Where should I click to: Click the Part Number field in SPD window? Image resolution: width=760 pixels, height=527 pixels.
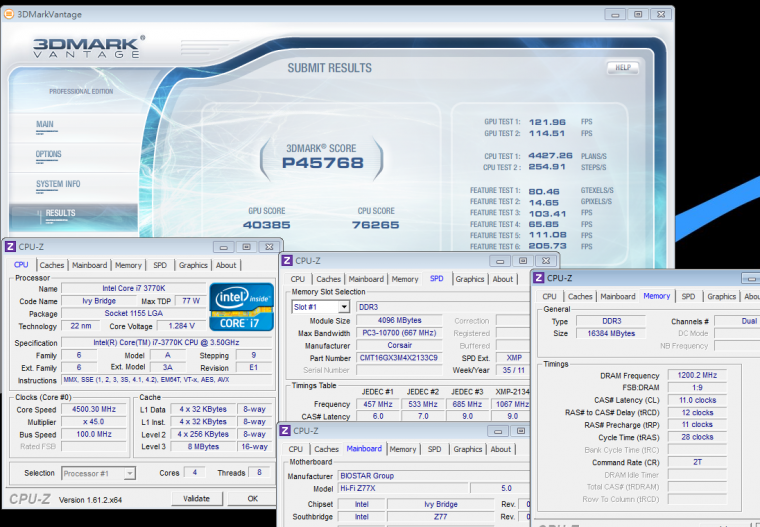[x=399, y=358]
